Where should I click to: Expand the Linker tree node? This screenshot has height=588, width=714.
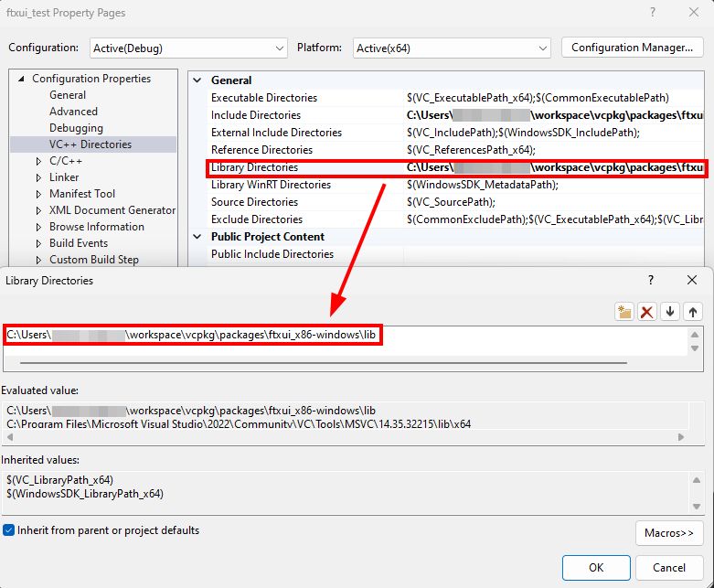click(x=38, y=177)
